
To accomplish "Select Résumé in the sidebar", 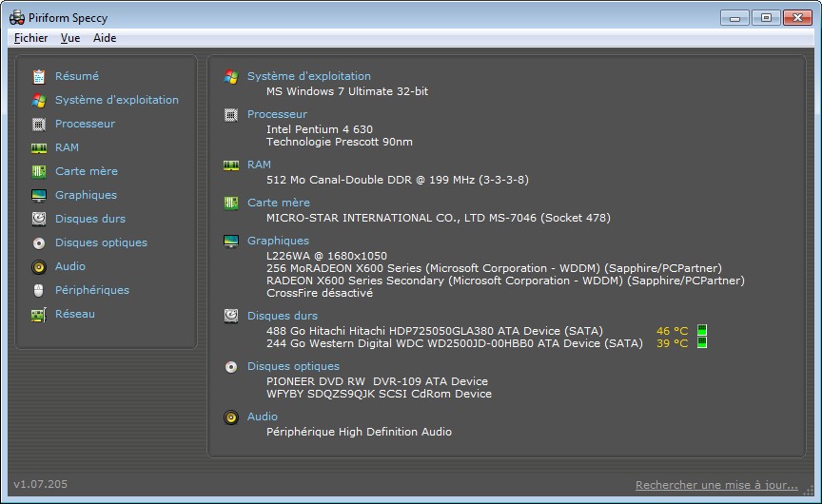I will 77,76.
